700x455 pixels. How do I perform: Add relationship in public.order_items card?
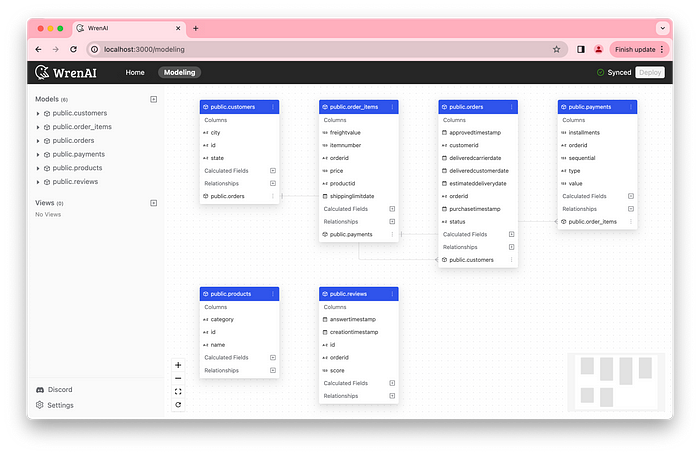point(392,221)
